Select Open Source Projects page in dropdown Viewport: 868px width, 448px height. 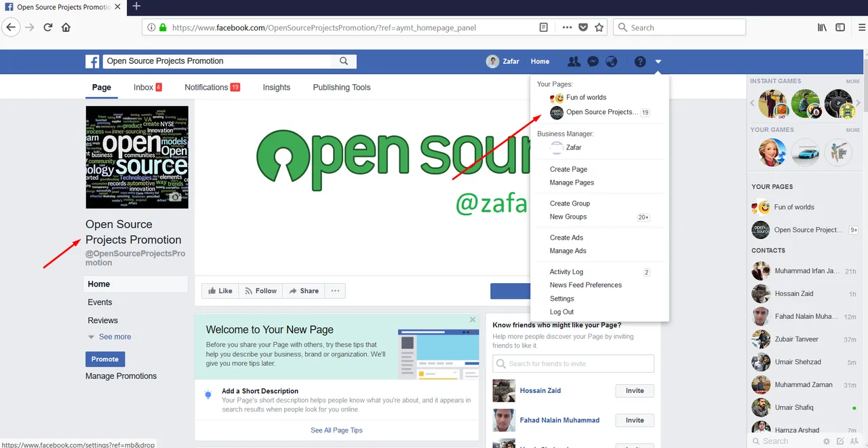(x=599, y=112)
